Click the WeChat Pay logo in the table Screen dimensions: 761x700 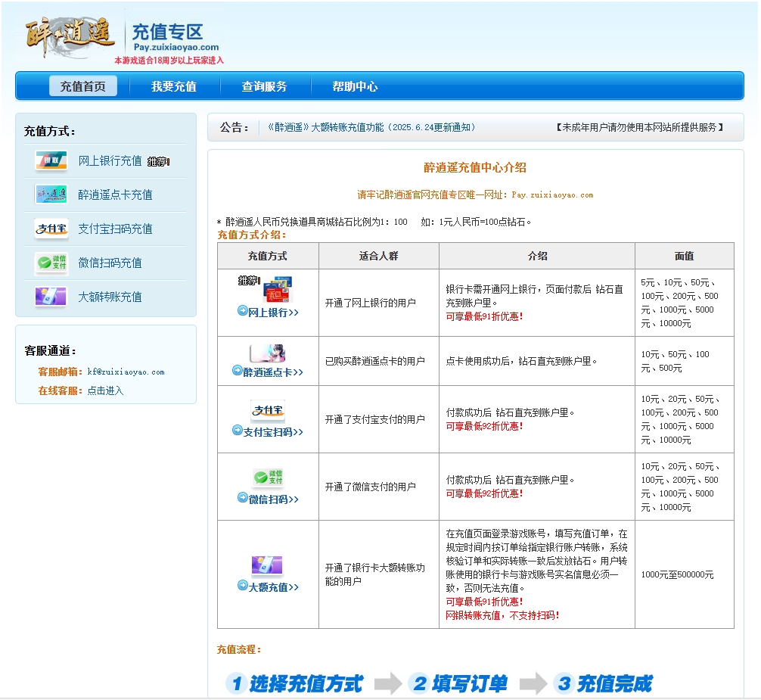pyautogui.click(x=268, y=478)
